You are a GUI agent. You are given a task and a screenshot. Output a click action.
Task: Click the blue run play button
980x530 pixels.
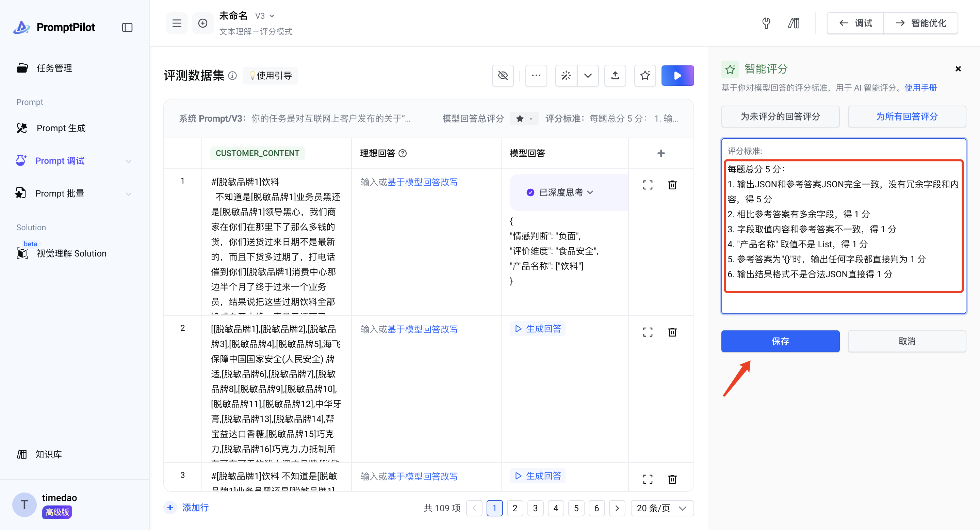click(677, 75)
